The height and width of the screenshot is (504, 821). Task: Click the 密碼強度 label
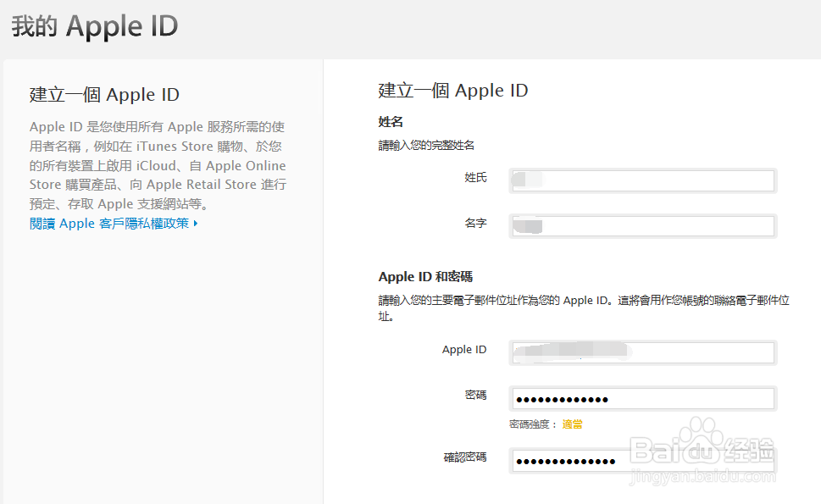pos(530,424)
